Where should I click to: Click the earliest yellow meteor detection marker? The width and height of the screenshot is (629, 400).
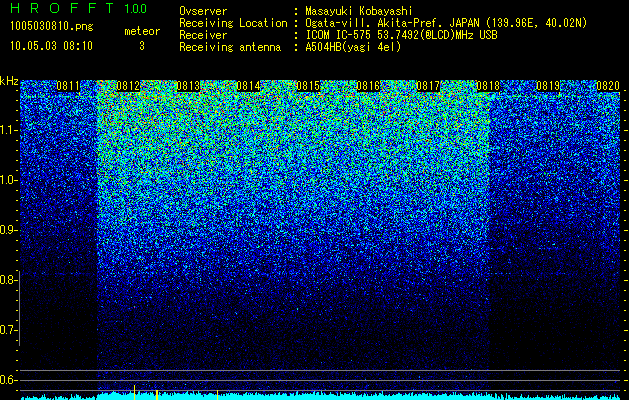point(134,392)
